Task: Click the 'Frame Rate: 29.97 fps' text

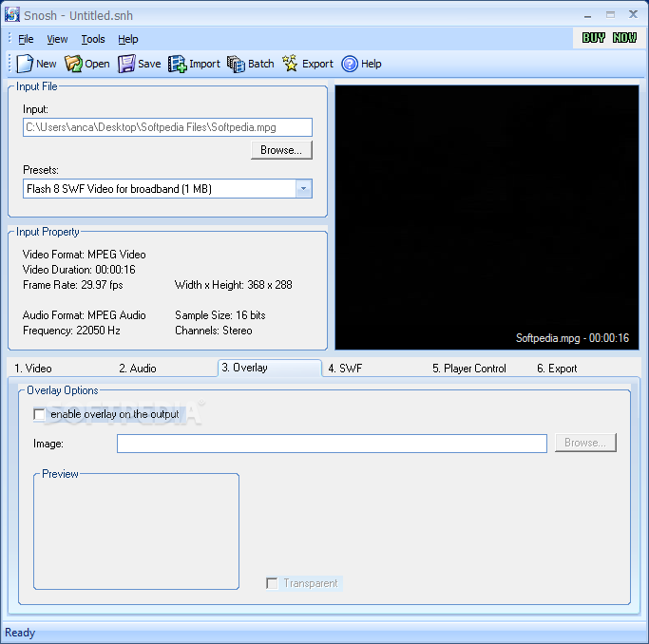Action: (73, 285)
